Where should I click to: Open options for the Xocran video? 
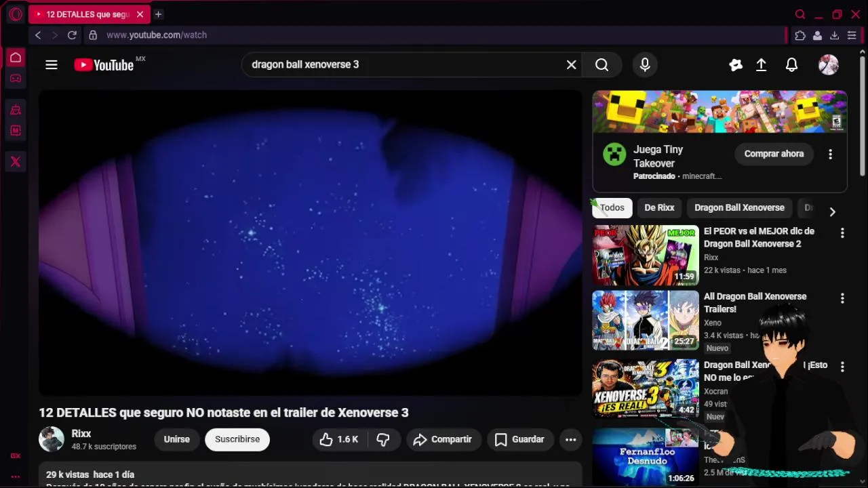click(842, 367)
